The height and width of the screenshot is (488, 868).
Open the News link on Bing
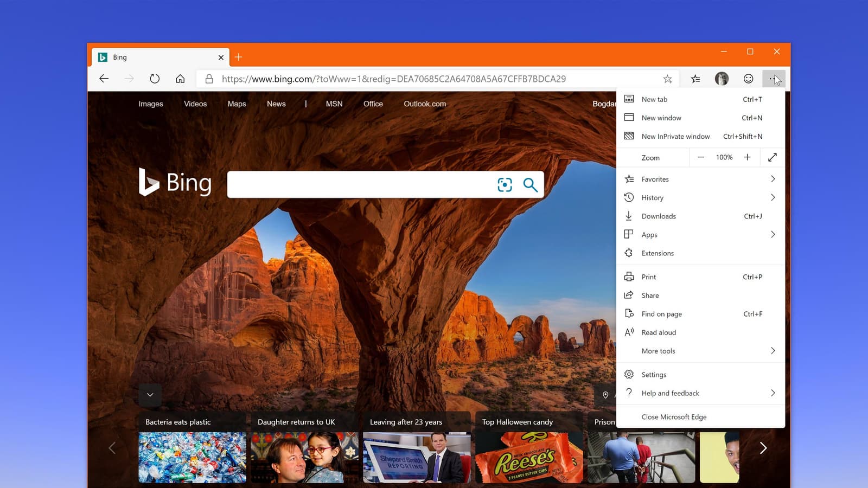coord(276,104)
